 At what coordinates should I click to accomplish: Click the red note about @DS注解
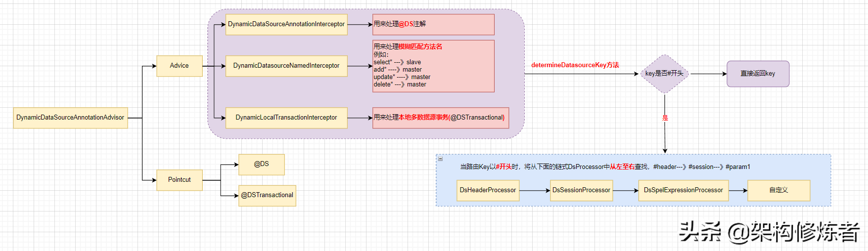433,24
